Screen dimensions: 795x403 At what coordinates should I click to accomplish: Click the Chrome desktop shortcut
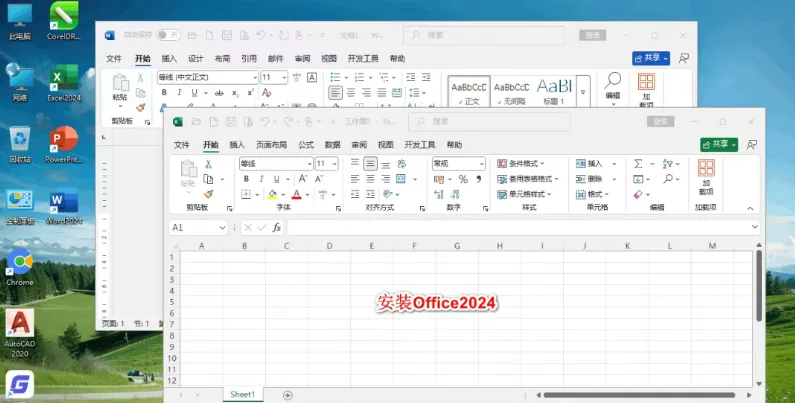pyautogui.click(x=20, y=268)
